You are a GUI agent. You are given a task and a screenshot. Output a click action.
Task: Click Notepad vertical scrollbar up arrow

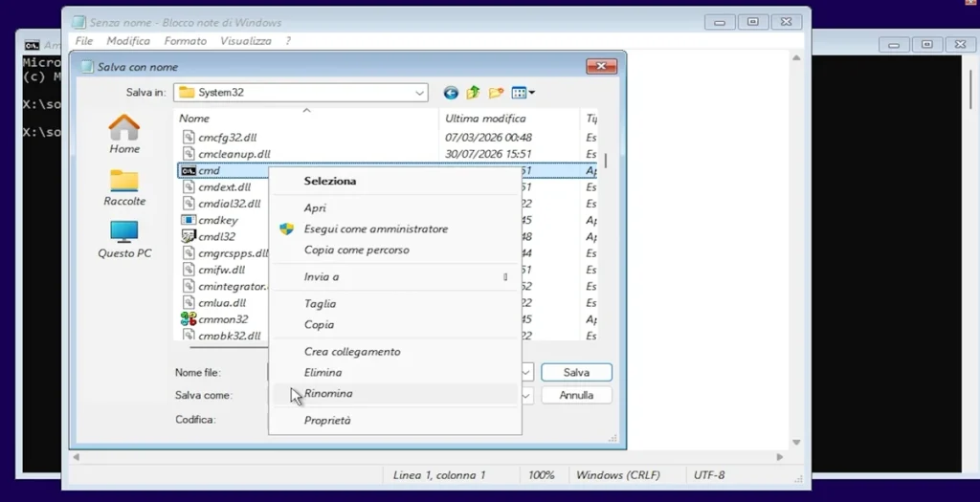[x=796, y=57]
